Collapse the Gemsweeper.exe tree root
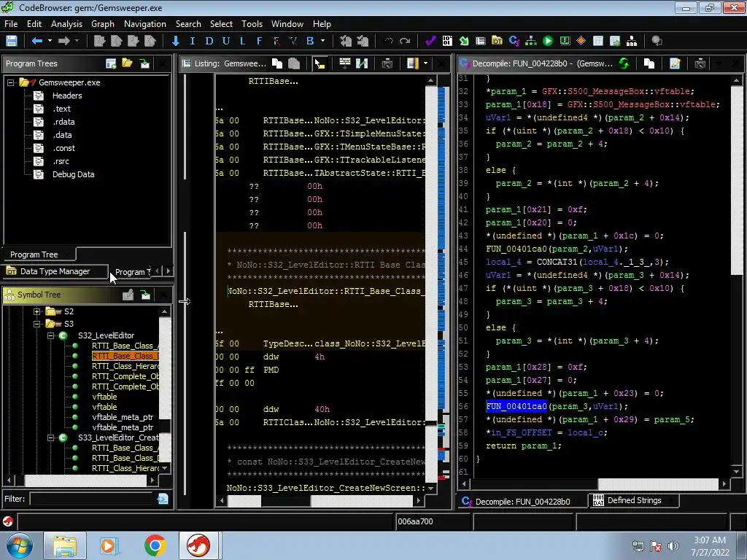The width and height of the screenshot is (747, 560). tap(10, 82)
